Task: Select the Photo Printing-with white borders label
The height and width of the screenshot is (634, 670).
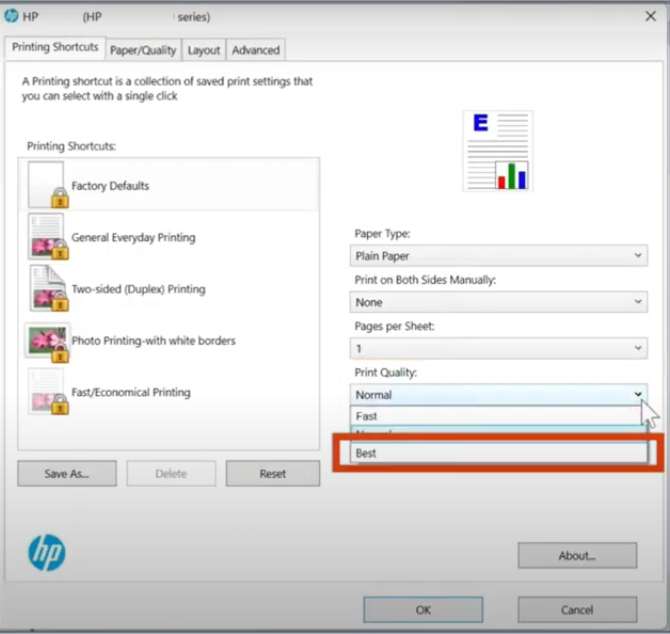Action: point(153,340)
